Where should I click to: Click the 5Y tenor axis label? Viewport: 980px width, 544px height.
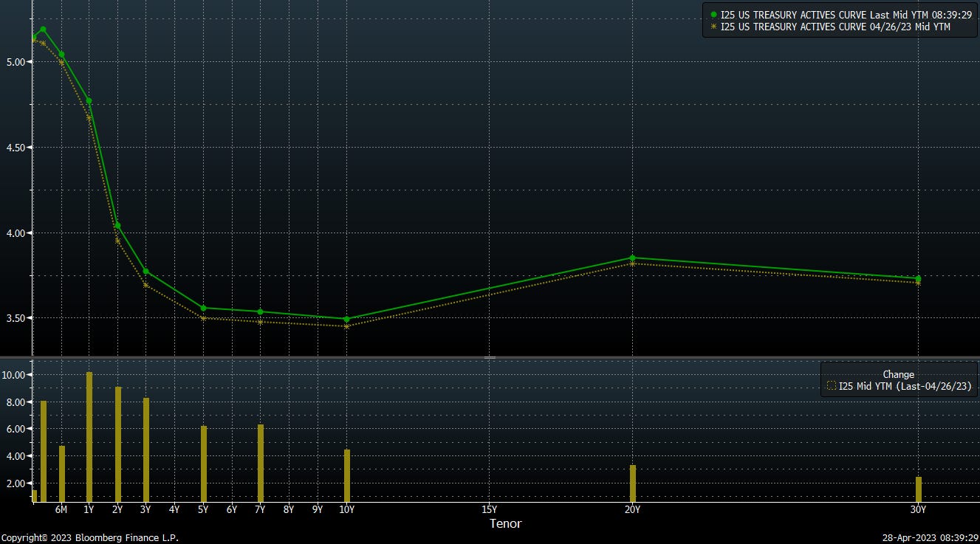pyautogui.click(x=203, y=509)
